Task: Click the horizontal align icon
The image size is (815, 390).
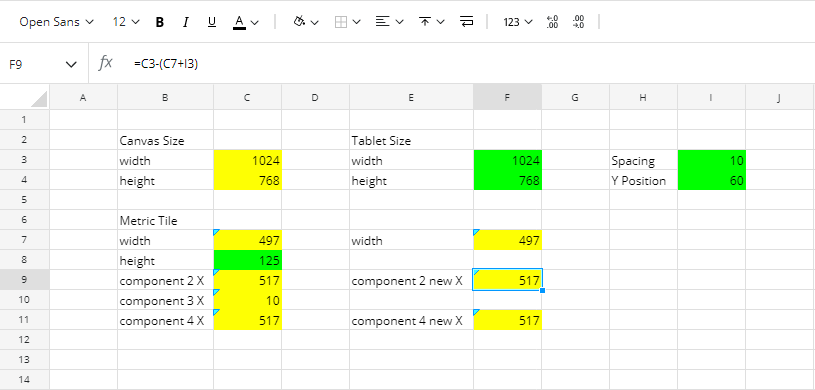Action: (383, 22)
